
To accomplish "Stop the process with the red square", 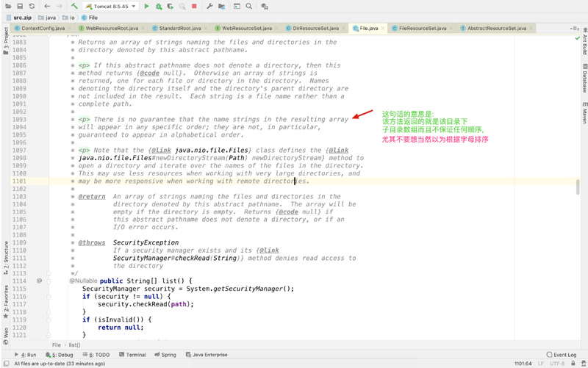I will (x=194, y=6).
